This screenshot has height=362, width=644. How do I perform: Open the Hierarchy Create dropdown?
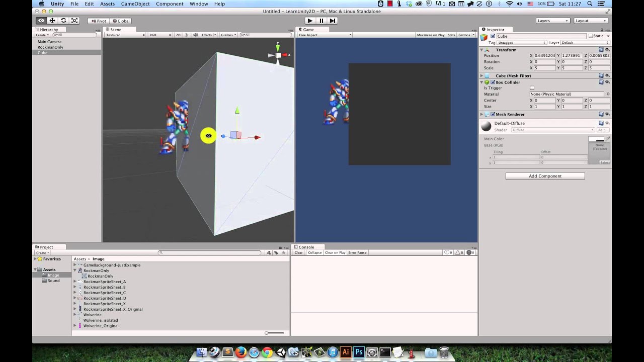click(42, 35)
